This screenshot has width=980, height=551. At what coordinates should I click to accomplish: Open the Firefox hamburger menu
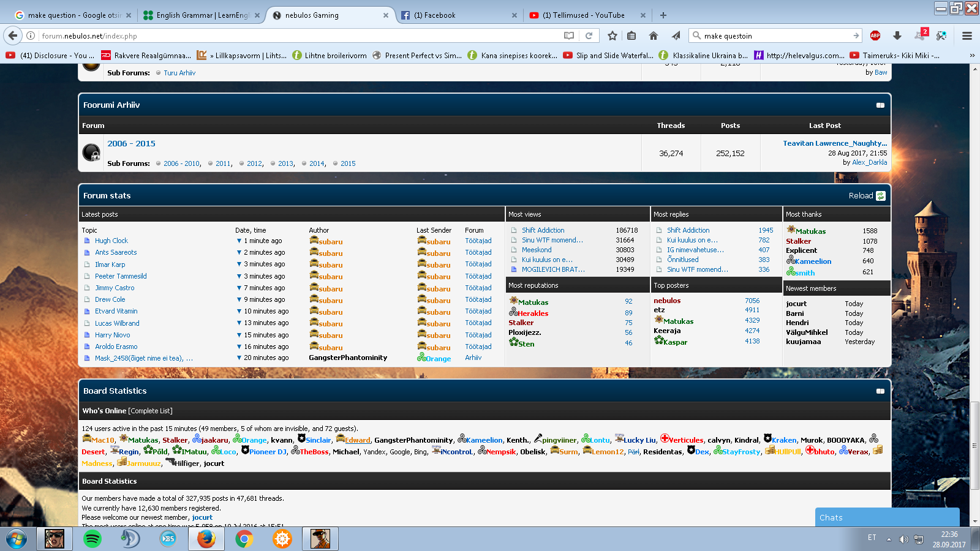click(967, 36)
